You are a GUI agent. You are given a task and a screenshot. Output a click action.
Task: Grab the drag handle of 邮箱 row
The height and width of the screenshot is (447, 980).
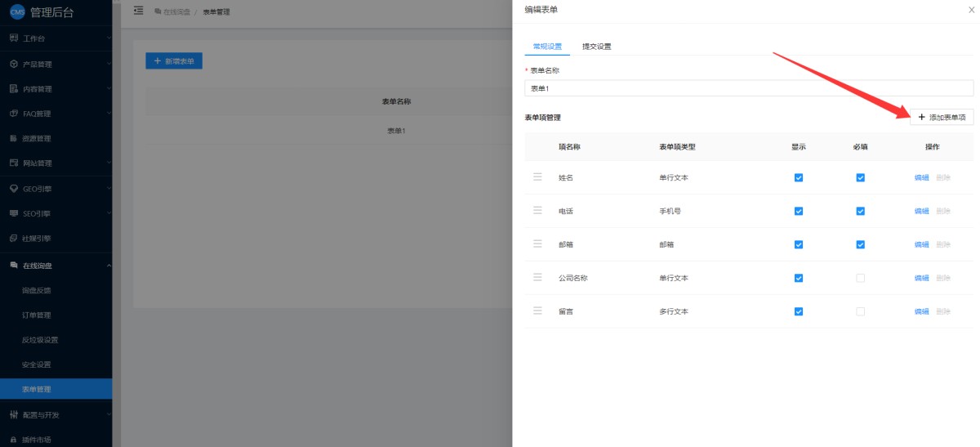[x=537, y=244]
